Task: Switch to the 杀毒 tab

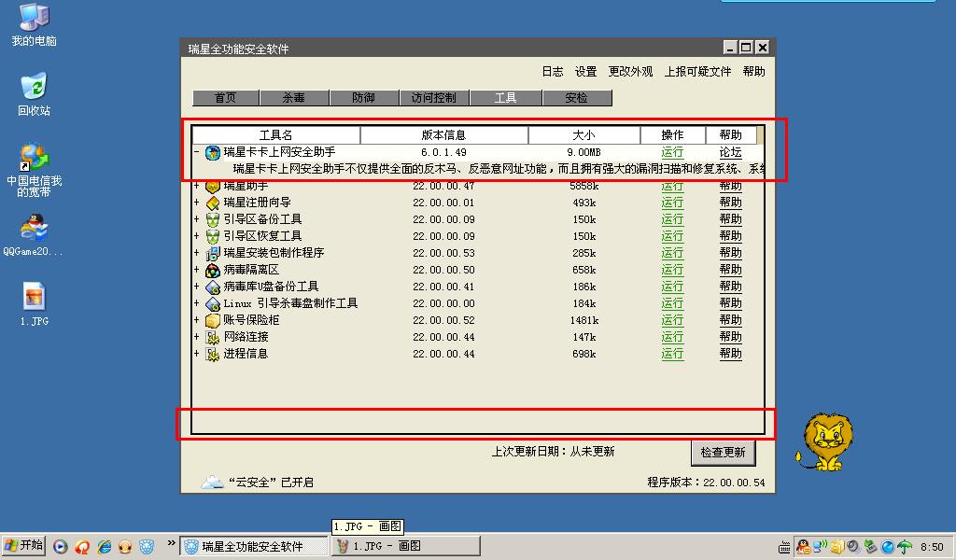Action: tap(294, 97)
